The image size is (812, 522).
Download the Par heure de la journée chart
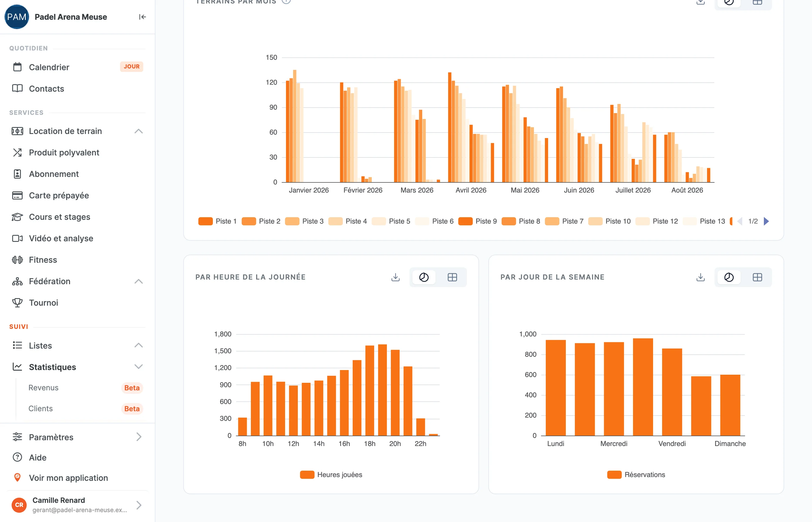(x=396, y=277)
